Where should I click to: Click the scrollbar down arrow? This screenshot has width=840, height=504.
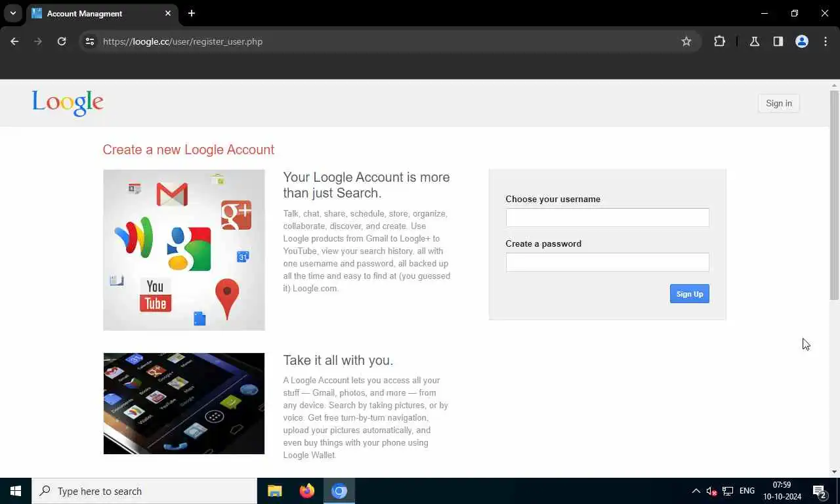[x=834, y=472]
